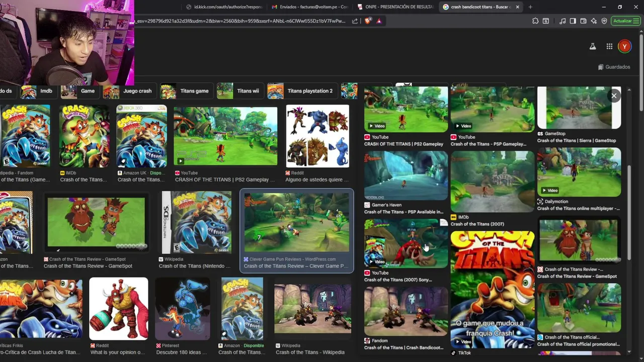
Task: Open a new browser tab
Action: [x=530, y=7]
